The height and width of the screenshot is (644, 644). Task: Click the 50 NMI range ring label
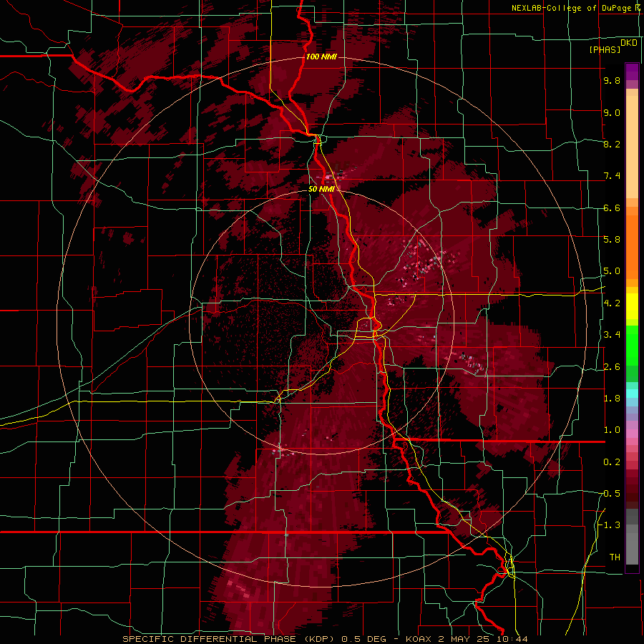pos(321,189)
